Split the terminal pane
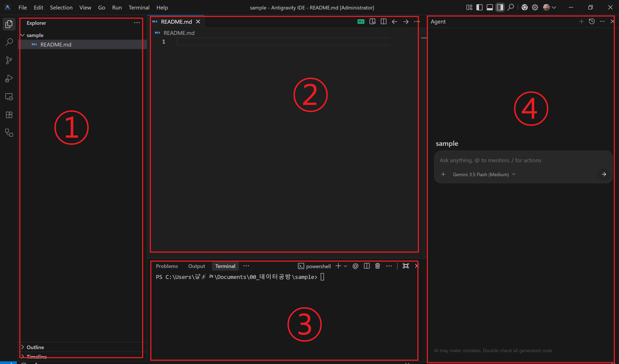 367,266
